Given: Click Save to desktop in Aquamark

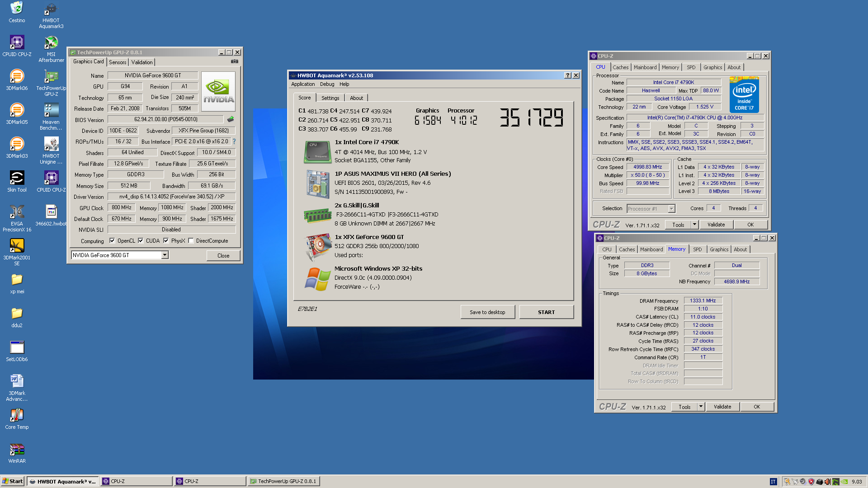Looking at the screenshot, I should coord(487,312).
